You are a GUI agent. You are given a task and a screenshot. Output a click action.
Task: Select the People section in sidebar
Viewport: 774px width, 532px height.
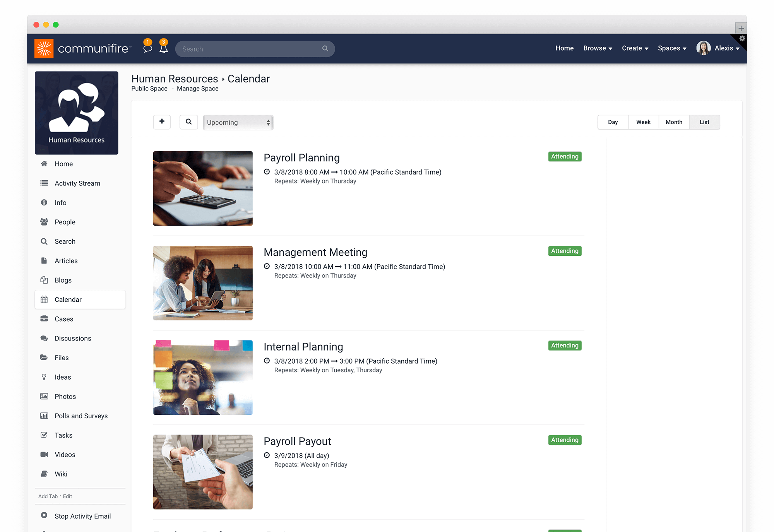pos(65,222)
